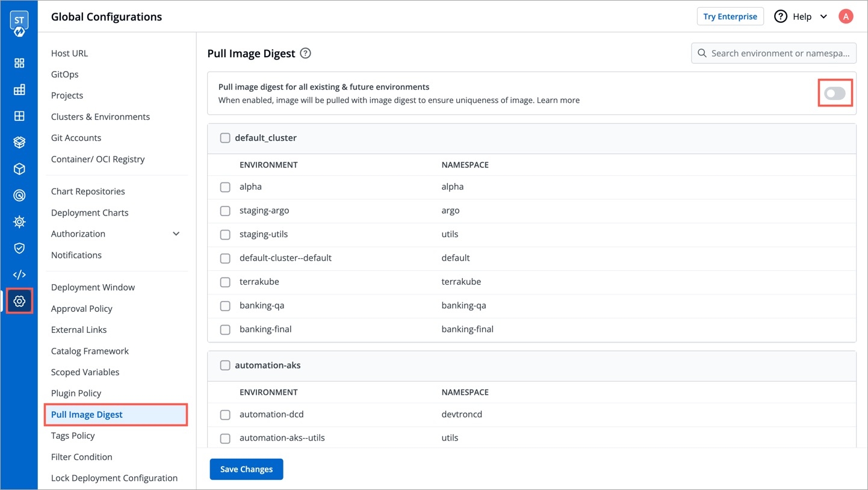Click the ST logo in the sidebar
Screen dimensions: 868x490
pyautogui.click(x=19, y=23)
